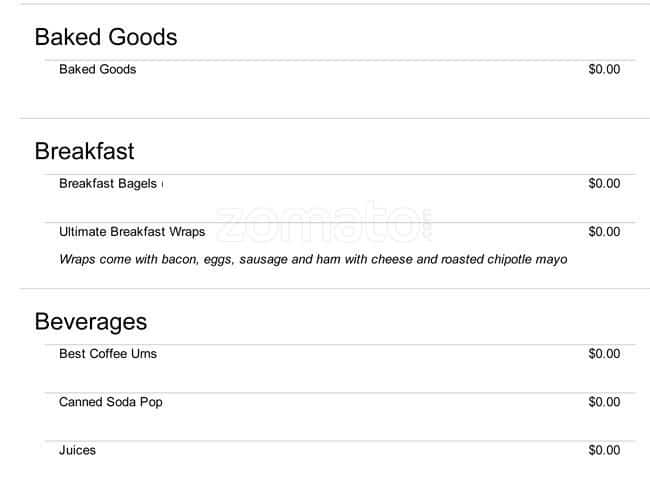The image size is (650, 482).
Task: Click the wraps description italic text
Action: pyautogui.click(x=313, y=260)
